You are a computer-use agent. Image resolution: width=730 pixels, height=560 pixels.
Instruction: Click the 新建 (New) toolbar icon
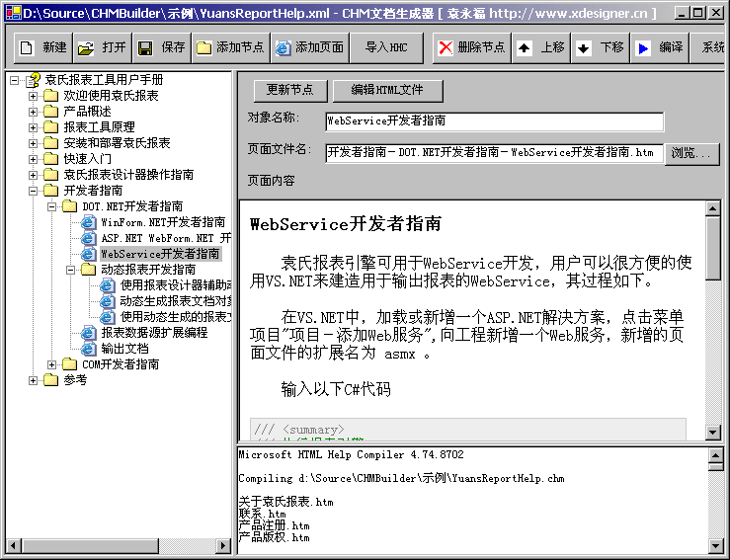point(28,47)
